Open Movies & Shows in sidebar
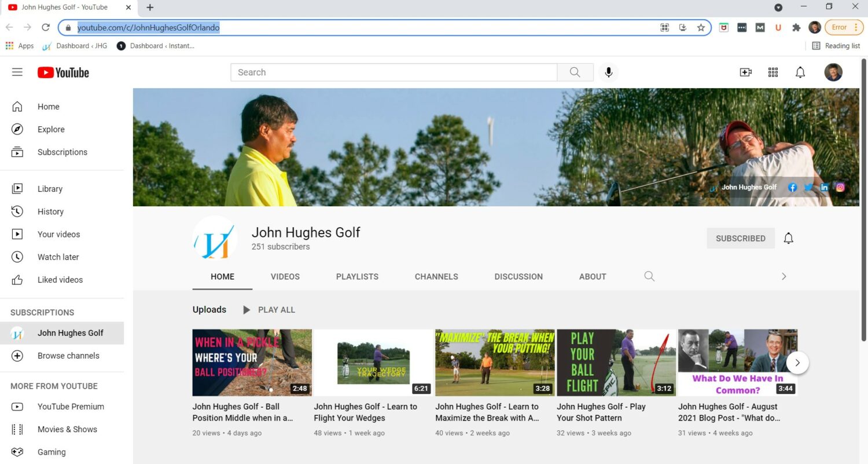This screenshot has width=868, height=464. (x=62, y=429)
